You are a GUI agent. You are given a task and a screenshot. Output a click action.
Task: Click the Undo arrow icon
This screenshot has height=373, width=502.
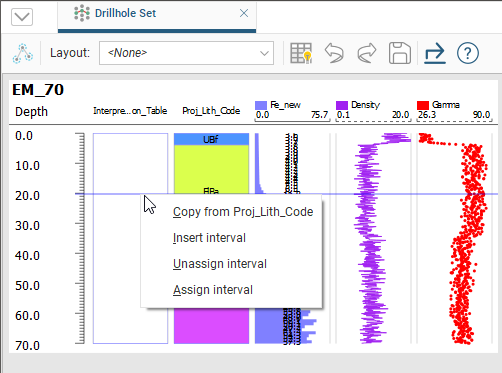point(334,53)
